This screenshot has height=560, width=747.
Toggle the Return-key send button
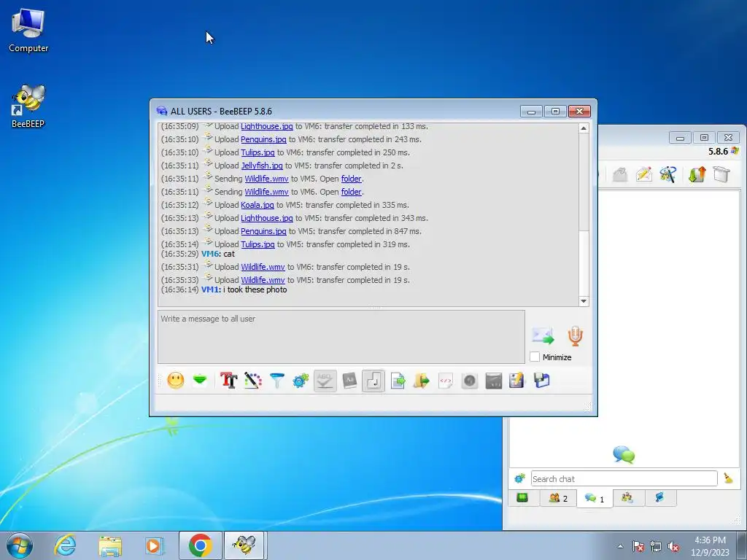[x=373, y=381]
